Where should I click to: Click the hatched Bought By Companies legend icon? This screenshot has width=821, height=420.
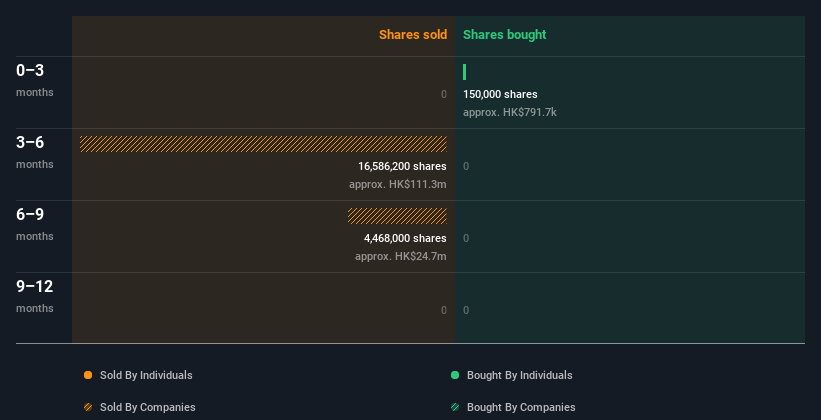coord(455,407)
